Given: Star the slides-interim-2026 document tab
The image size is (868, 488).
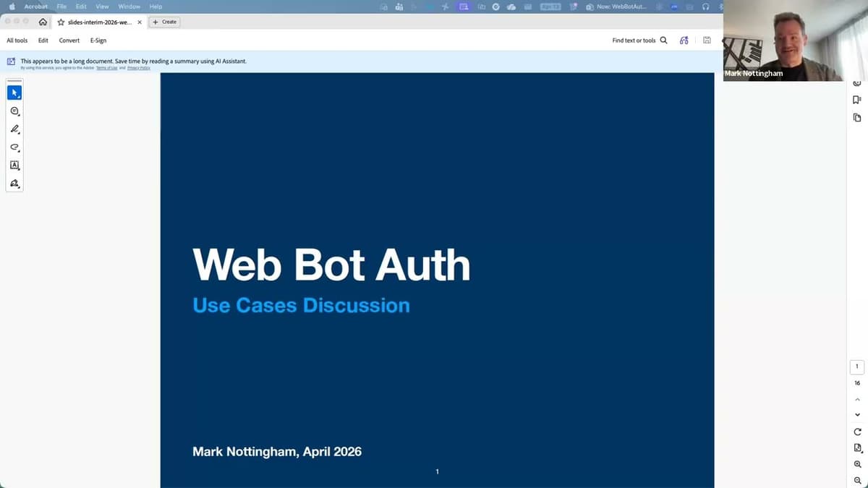Looking at the screenshot, I should pos(61,22).
